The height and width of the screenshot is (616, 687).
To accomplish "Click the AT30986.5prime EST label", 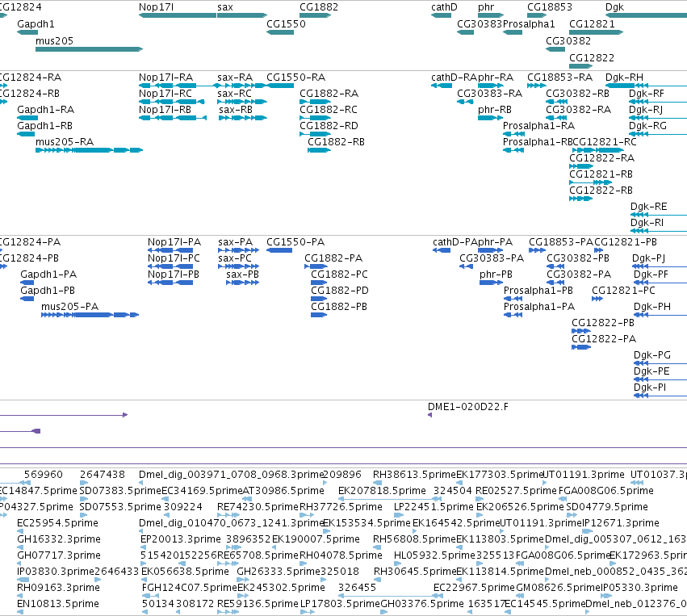I will 283,491.
